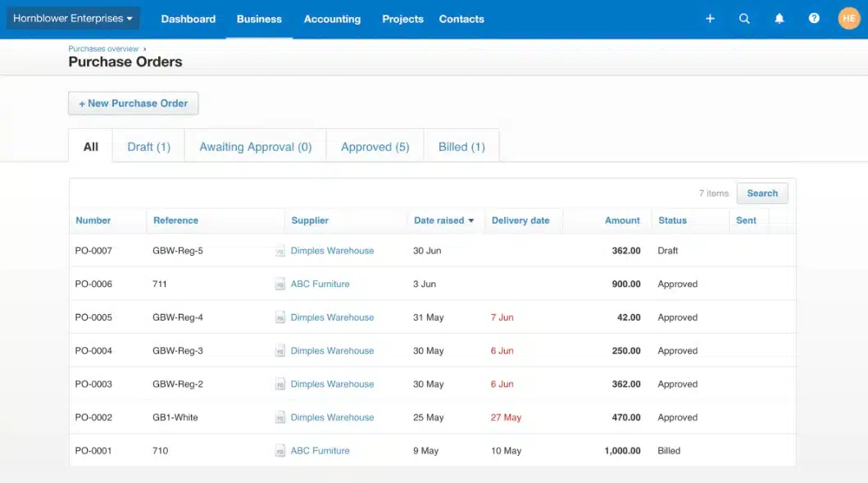Select PO-0005 order number

(x=93, y=317)
